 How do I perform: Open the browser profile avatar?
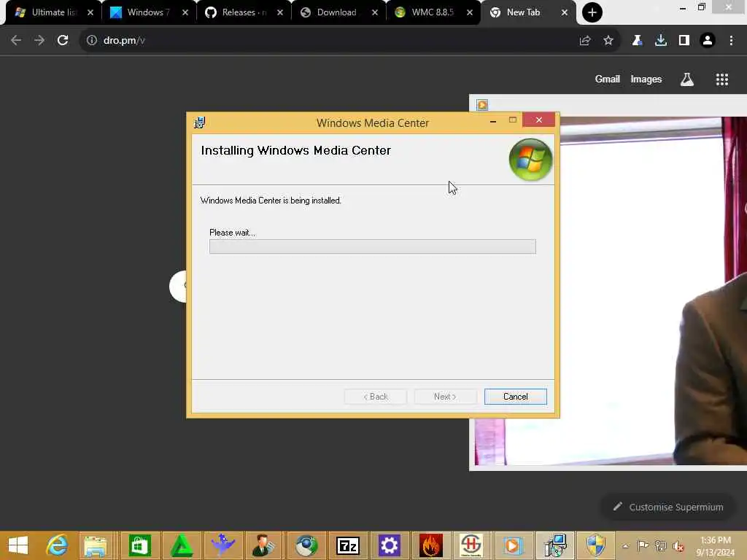tap(708, 41)
